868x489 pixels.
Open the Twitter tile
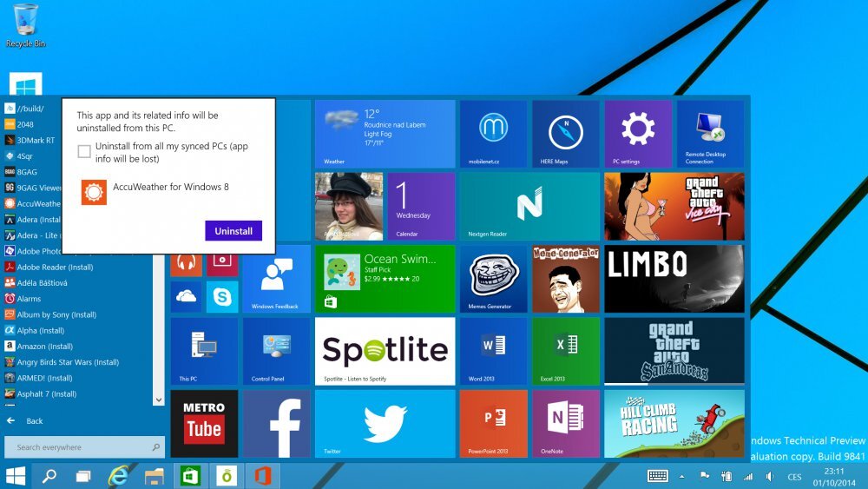coord(385,424)
